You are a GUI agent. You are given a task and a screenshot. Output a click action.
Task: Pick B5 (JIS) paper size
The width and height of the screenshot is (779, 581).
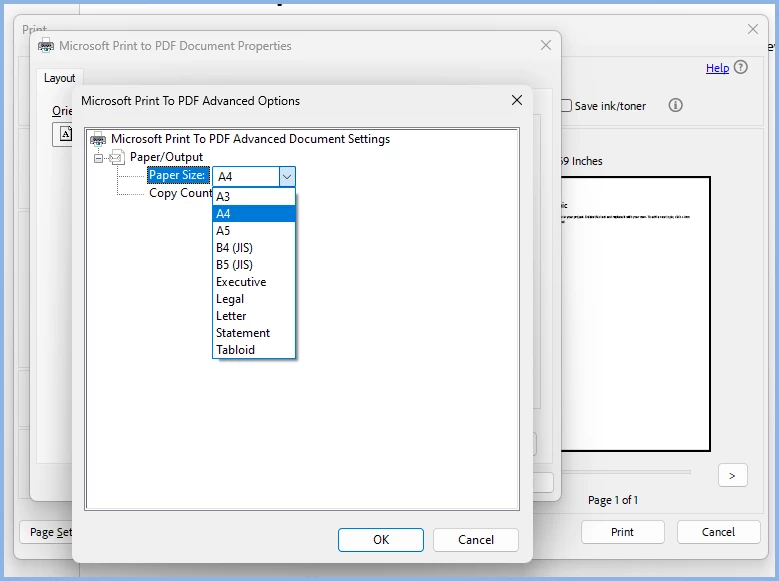coord(254,264)
